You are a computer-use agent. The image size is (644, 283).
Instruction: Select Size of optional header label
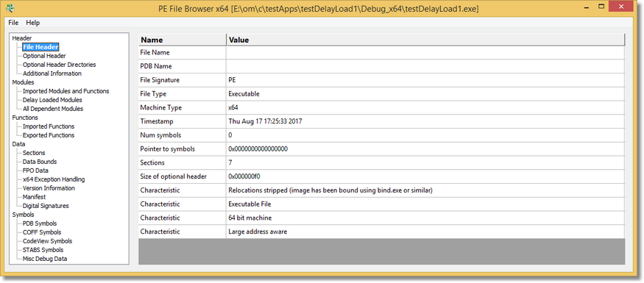pos(173,176)
